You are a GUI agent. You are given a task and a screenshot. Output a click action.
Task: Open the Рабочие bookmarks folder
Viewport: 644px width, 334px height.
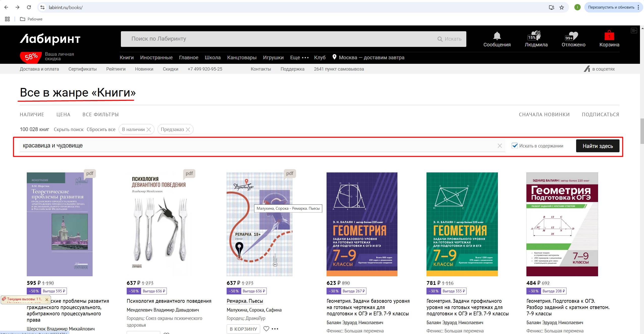point(31,19)
